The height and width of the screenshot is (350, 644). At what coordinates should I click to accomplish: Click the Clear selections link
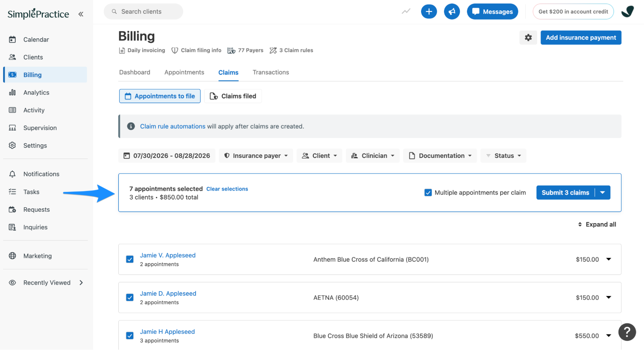pyautogui.click(x=227, y=189)
